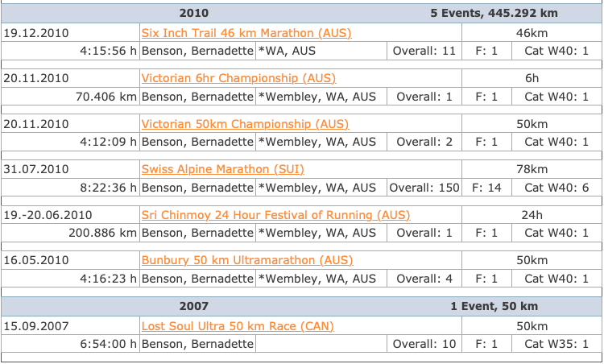Open Sri Chinmoy 24 Hour Festival link
This screenshot has height=364, width=604.
275,214
